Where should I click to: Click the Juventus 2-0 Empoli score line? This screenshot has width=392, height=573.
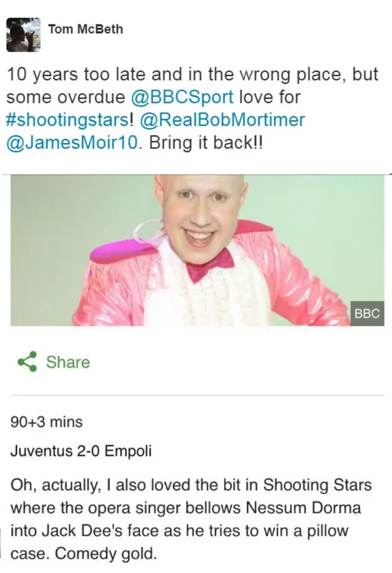[x=81, y=450]
